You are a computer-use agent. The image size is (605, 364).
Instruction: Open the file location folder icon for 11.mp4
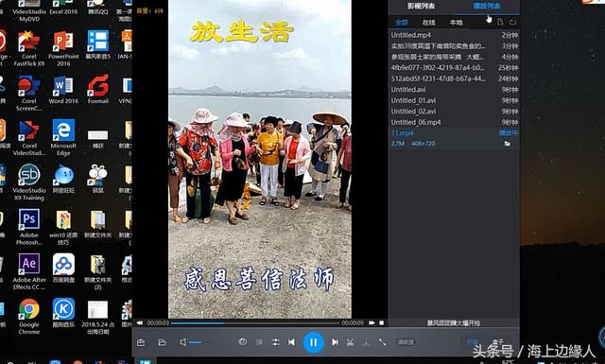[508, 144]
